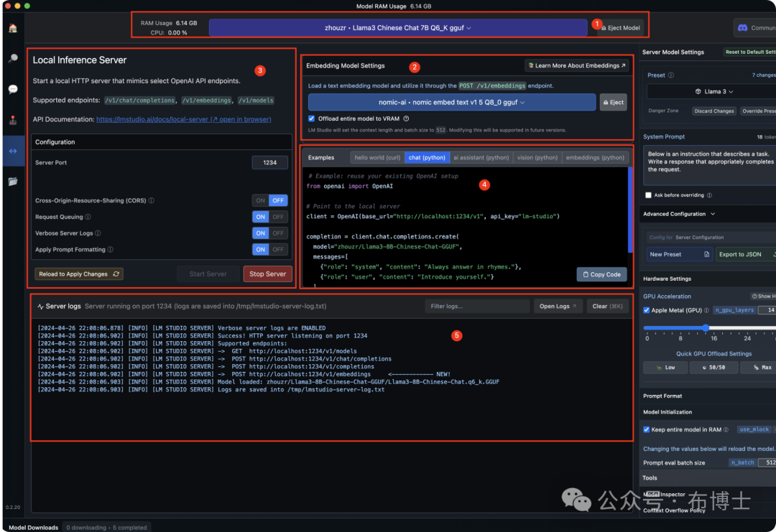Toggle the Apple Metal (GPU) checkbox
The image size is (776, 532).
tap(647, 310)
